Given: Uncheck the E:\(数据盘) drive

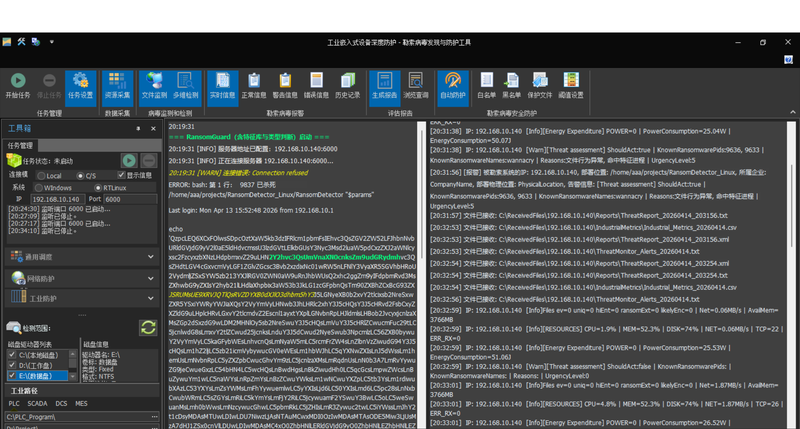Looking at the screenshot, I should [x=12, y=376].
